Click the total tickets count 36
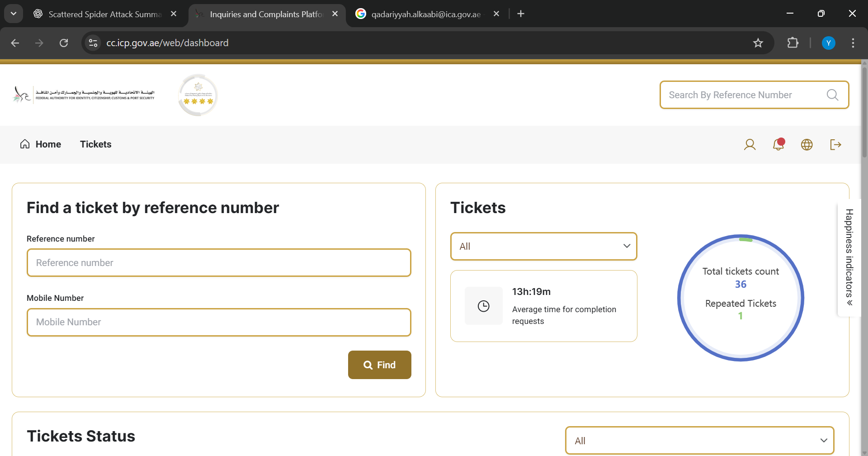Image resolution: width=868 pixels, height=456 pixels. click(x=741, y=285)
